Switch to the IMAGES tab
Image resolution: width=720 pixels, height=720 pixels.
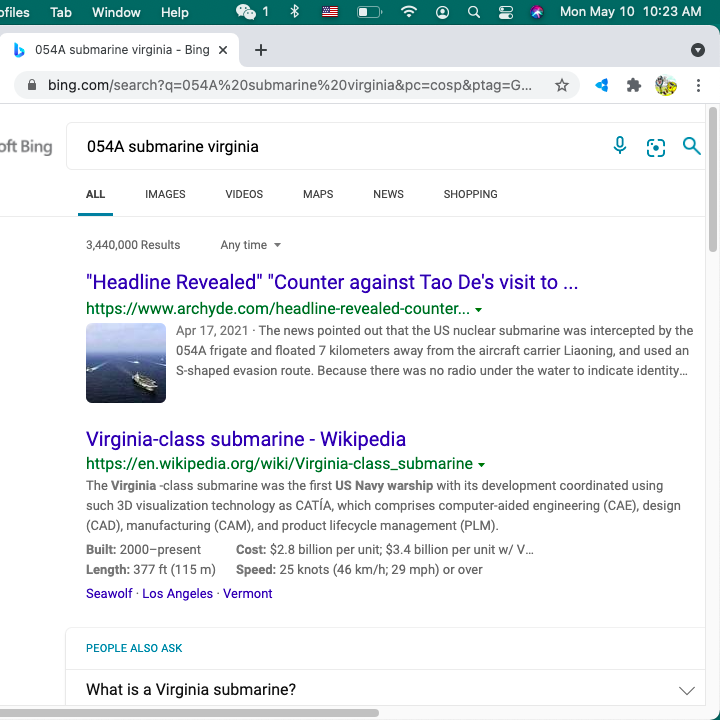tap(165, 194)
